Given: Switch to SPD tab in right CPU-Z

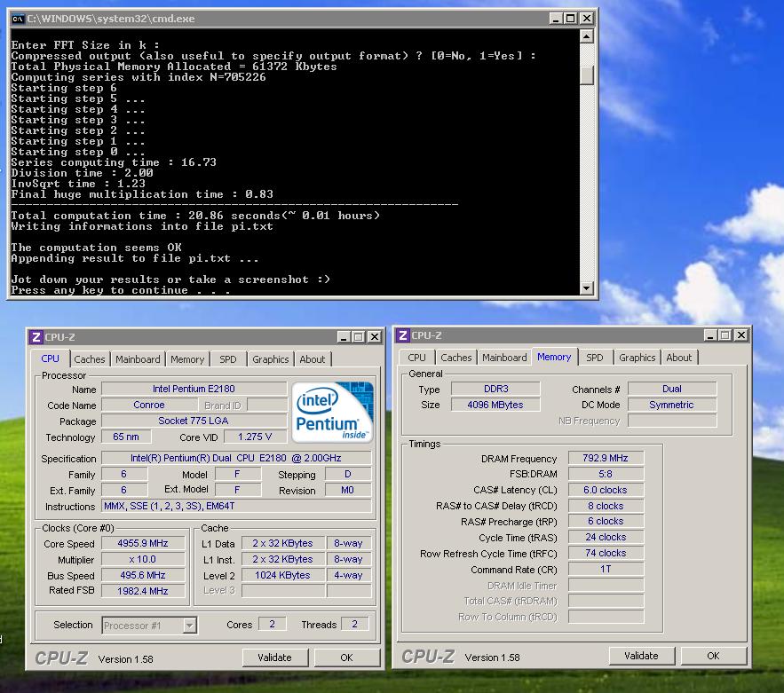Looking at the screenshot, I should [595, 358].
